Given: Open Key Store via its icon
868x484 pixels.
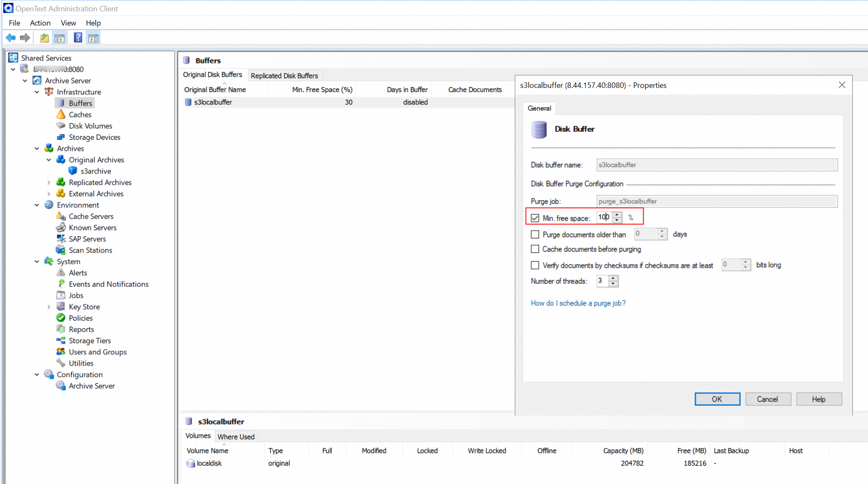Looking at the screenshot, I should pyautogui.click(x=61, y=307).
